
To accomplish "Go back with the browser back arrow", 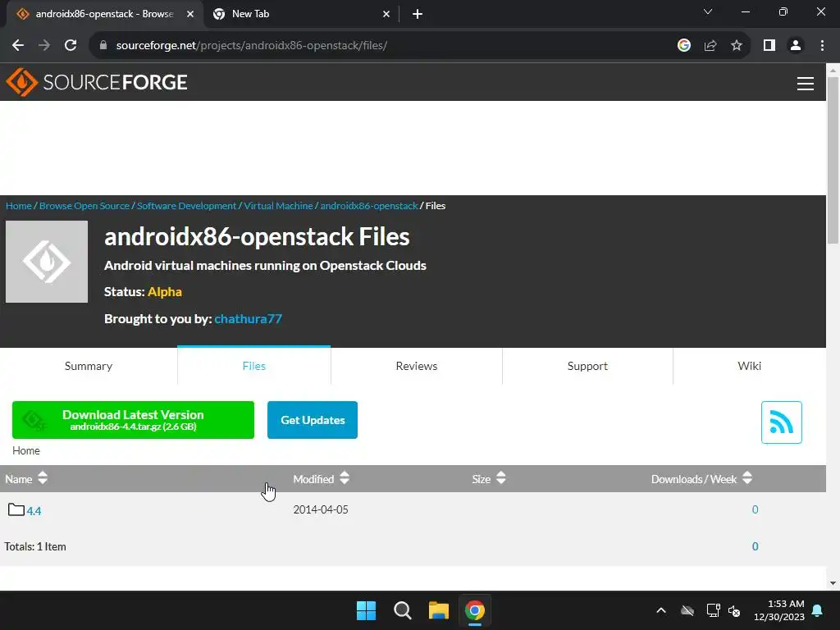I will click(x=18, y=46).
